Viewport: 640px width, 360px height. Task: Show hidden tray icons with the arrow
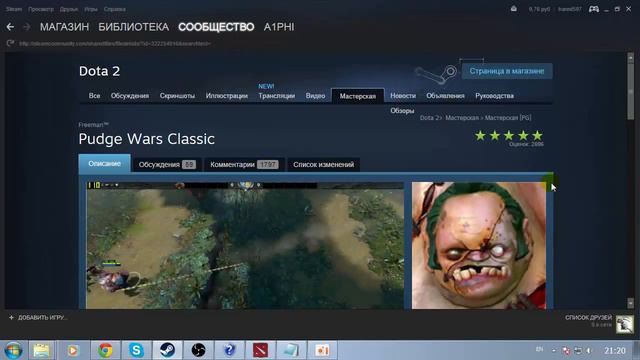pyautogui.click(x=554, y=351)
